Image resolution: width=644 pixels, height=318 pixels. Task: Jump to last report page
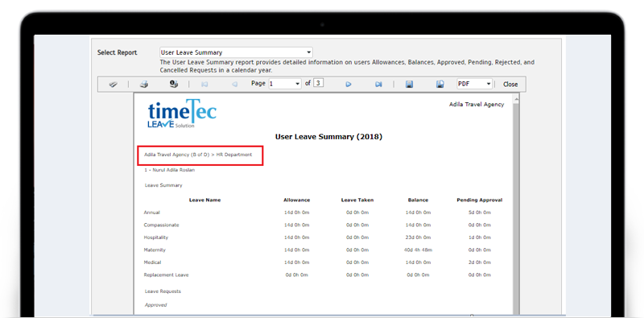pyautogui.click(x=378, y=85)
